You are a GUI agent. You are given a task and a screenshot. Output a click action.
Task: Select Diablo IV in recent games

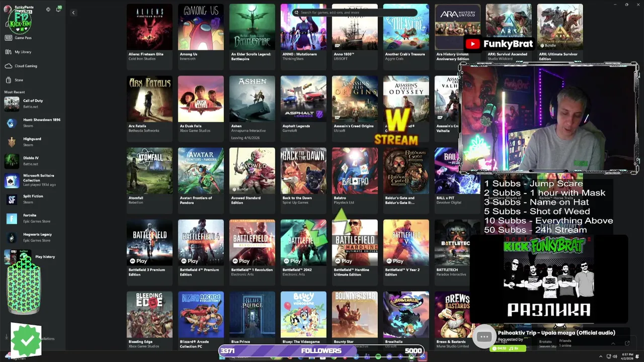pos(33,161)
